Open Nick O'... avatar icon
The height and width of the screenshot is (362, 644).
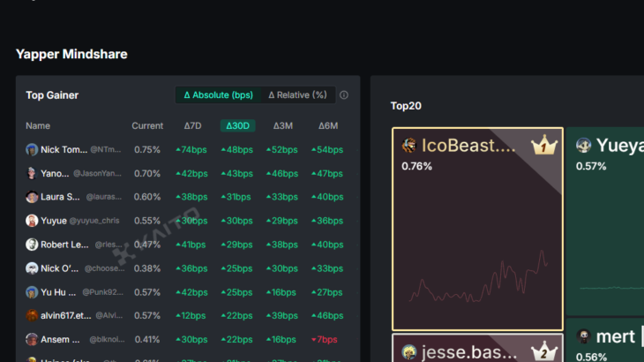(32, 268)
